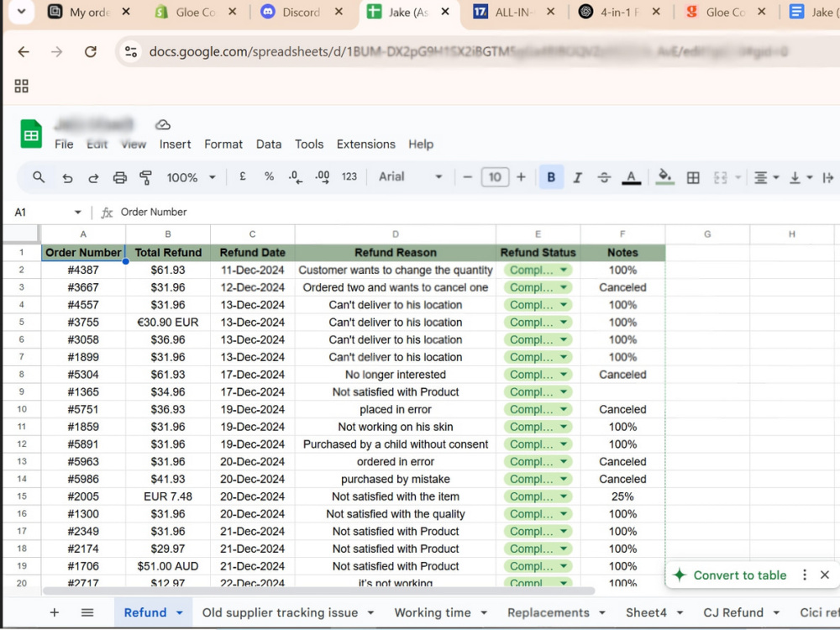Switch to CJ Refund sheet
The width and height of the screenshot is (840, 630).
pyautogui.click(x=732, y=612)
